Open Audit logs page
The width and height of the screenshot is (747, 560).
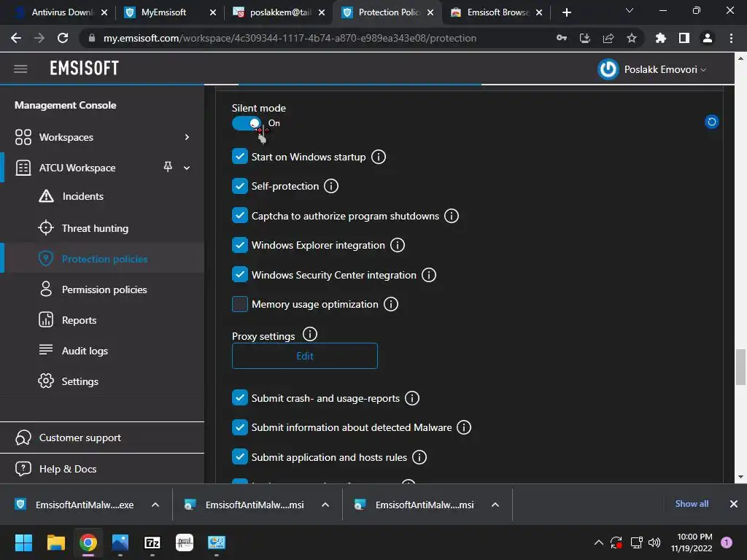click(x=85, y=351)
